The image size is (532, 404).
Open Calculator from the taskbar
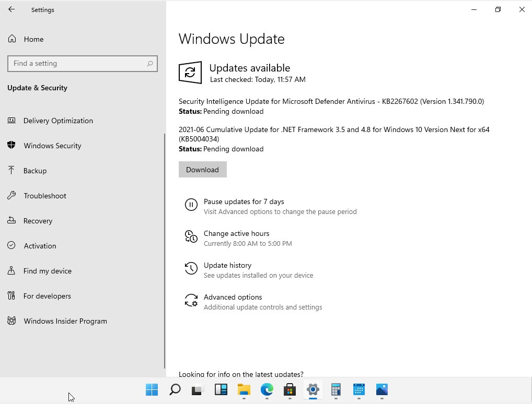coord(336,390)
